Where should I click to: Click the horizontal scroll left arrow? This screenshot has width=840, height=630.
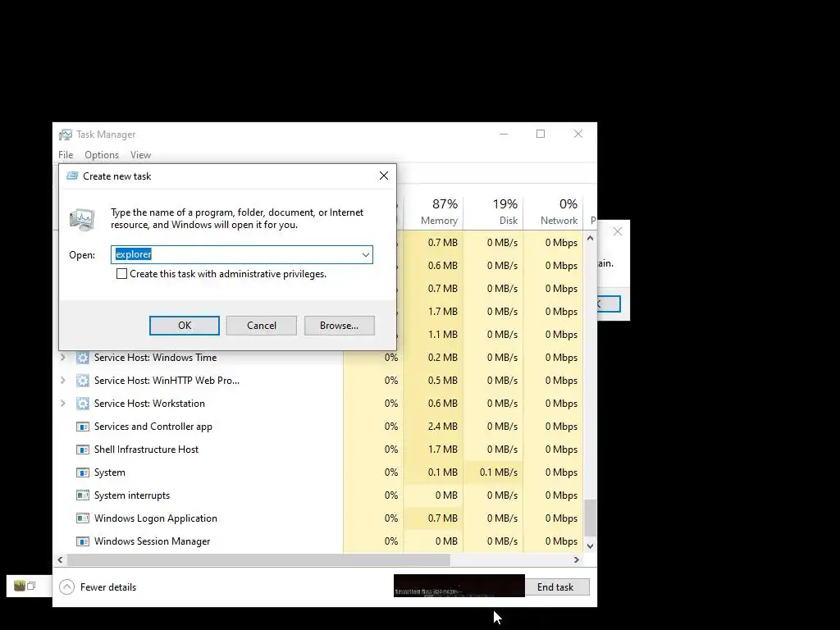(60, 559)
